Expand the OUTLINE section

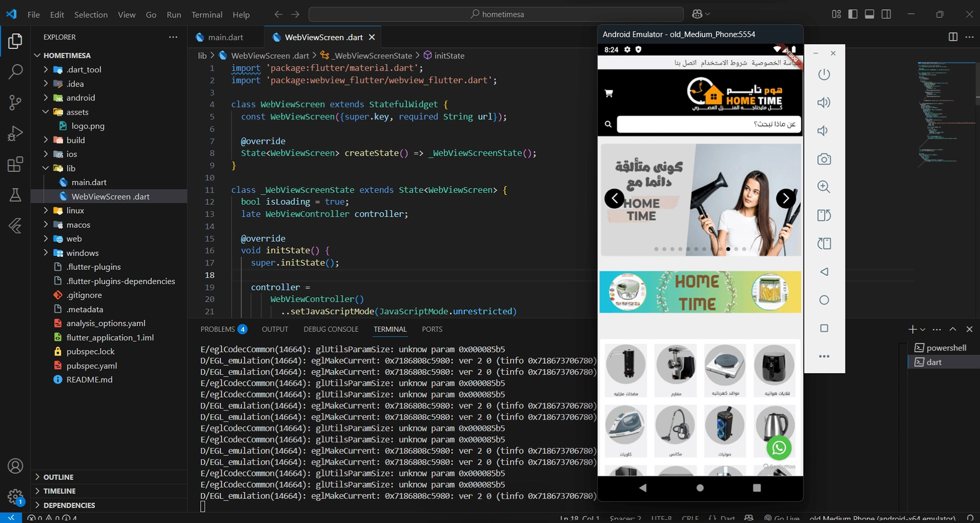(x=58, y=477)
